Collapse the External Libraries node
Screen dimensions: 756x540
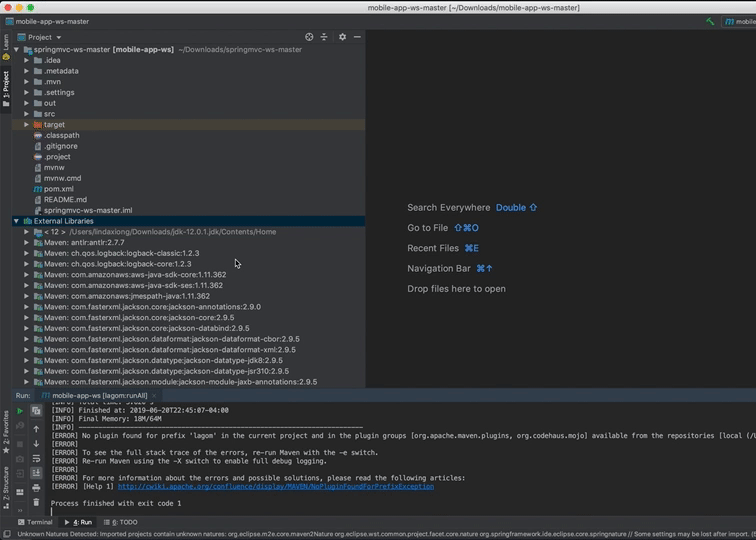(x=16, y=221)
